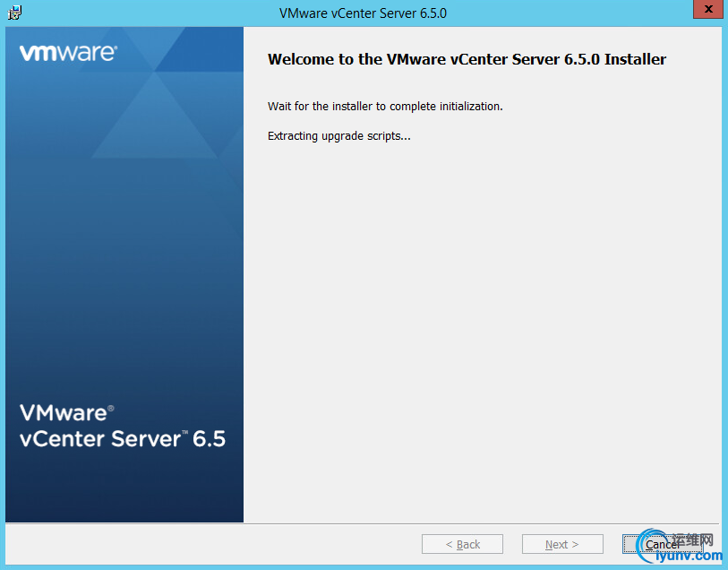728x570 pixels.
Task: Click the 'VMware vCenter Server 6.5' banner text
Action: (123, 426)
